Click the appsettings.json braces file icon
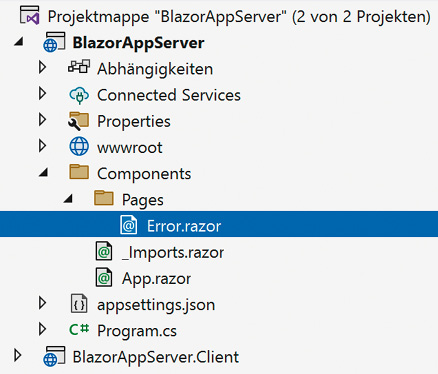 pos(79,304)
